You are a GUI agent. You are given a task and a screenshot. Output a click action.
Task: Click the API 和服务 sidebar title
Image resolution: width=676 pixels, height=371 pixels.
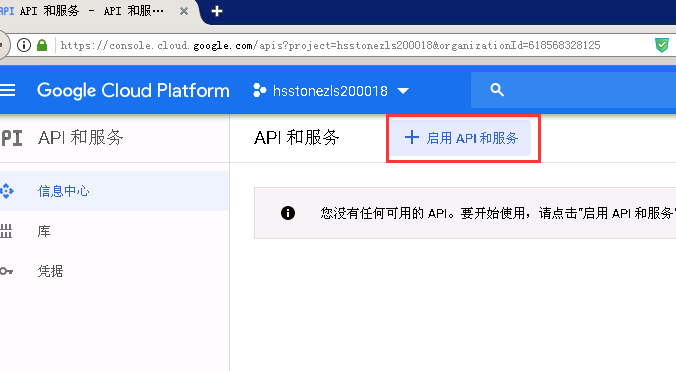tap(81, 138)
